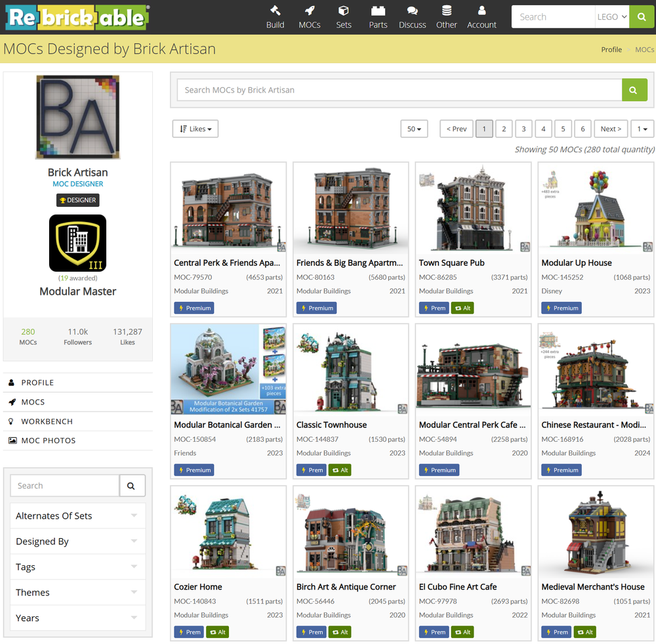
Task: Go to the previous page
Action: 457,129
